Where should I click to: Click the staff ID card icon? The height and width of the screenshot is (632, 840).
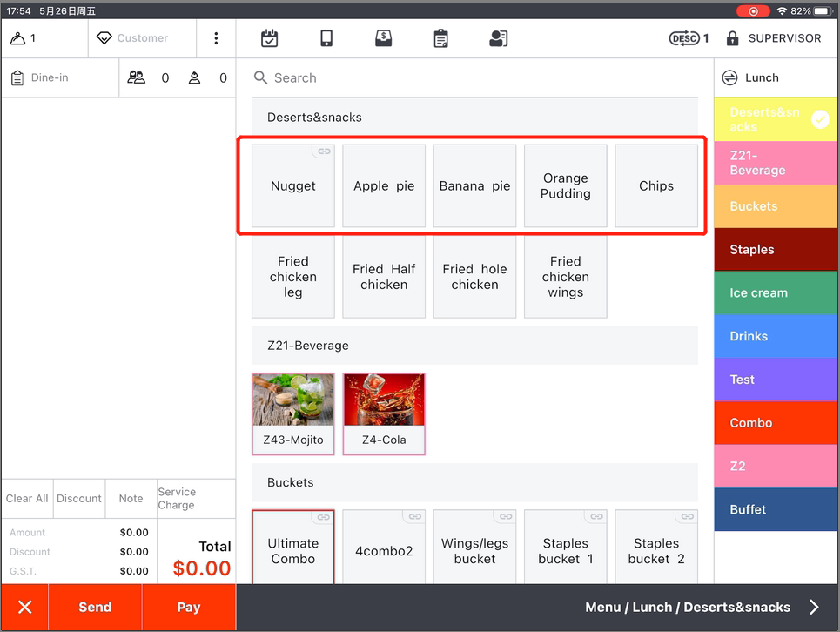click(x=498, y=38)
